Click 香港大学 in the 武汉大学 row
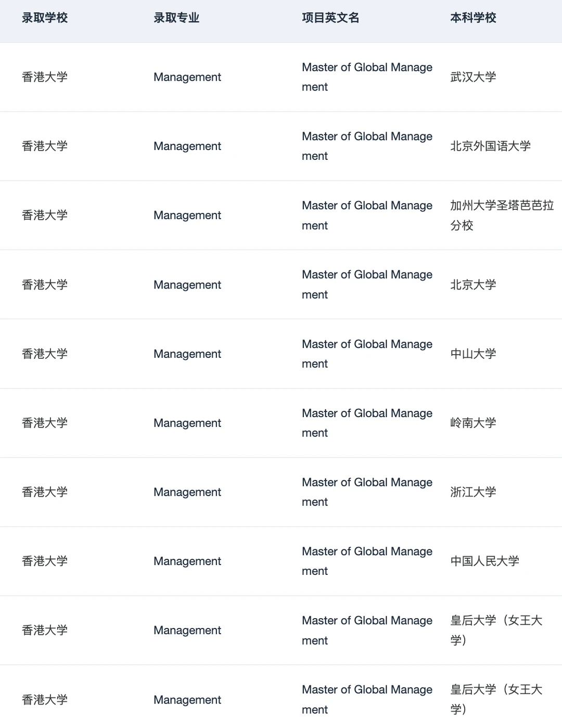The width and height of the screenshot is (562, 728). pos(45,77)
